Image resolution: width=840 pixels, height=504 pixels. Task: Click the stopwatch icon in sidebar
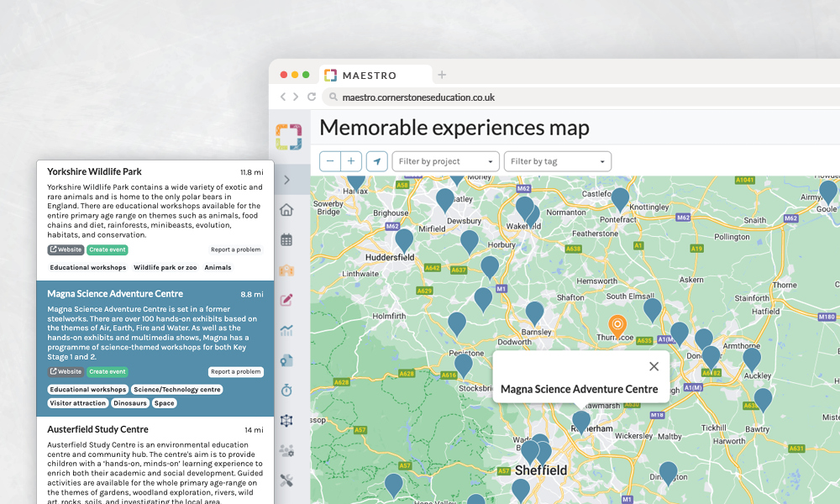[287, 390]
